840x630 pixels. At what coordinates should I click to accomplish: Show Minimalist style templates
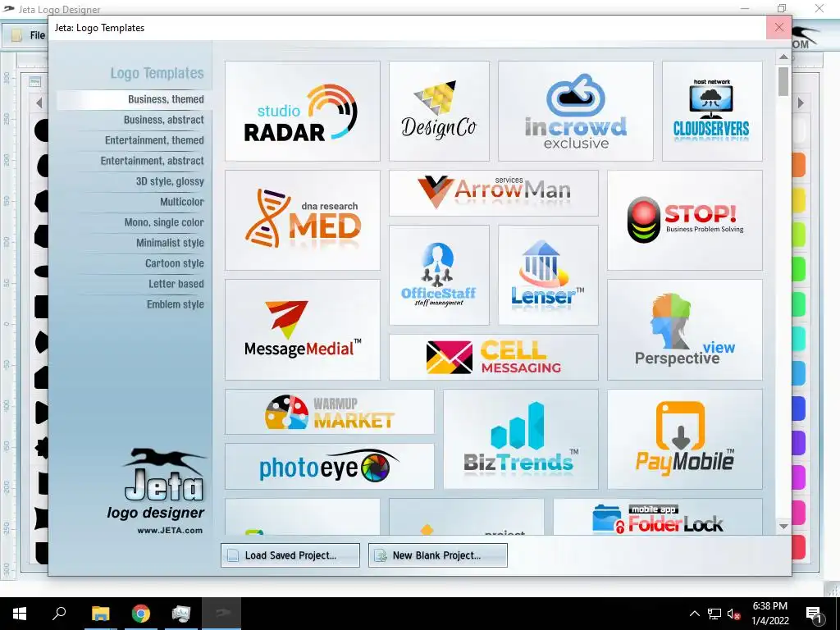170,243
